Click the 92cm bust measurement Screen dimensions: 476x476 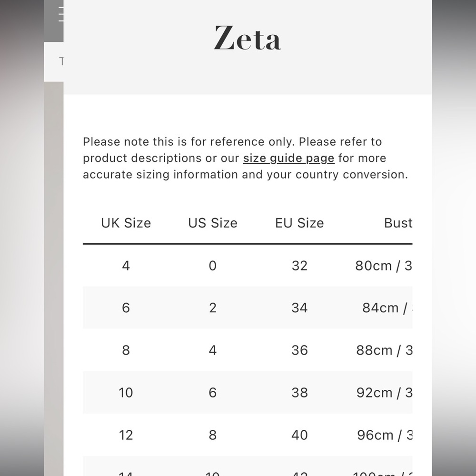[x=384, y=393]
